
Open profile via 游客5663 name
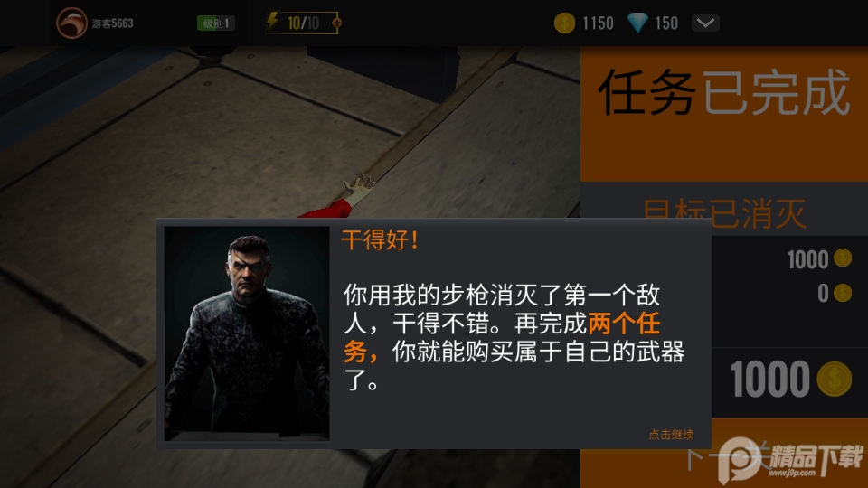pyautogui.click(x=112, y=23)
